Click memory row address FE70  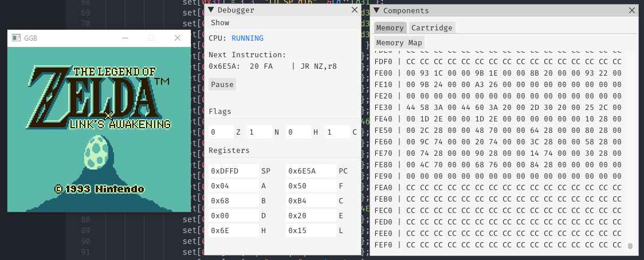pos(384,153)
